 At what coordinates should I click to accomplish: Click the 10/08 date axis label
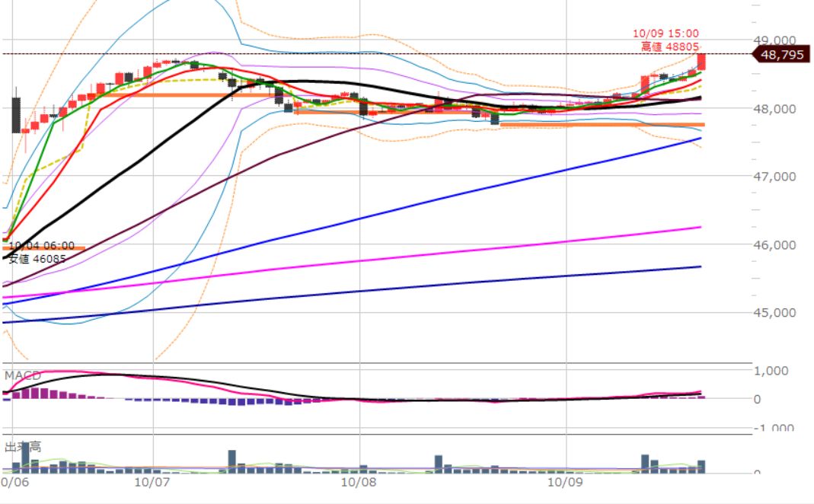tap(358, 482)
